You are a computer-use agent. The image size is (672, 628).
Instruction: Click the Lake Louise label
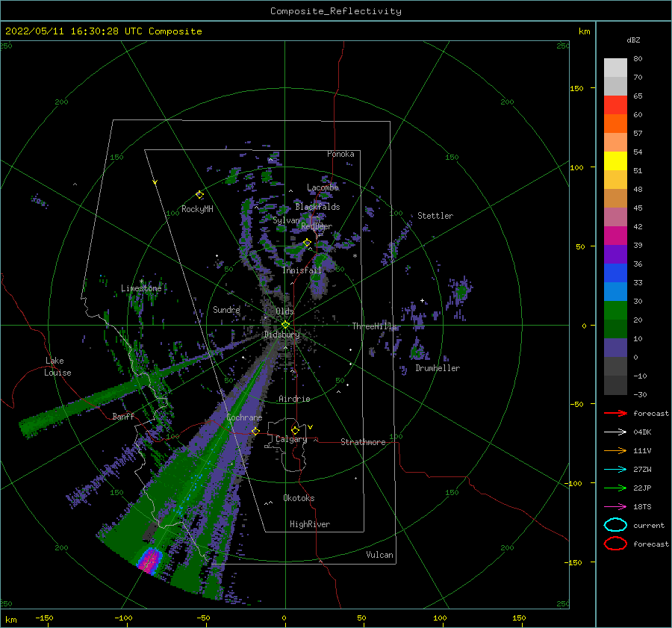point(57,367)
